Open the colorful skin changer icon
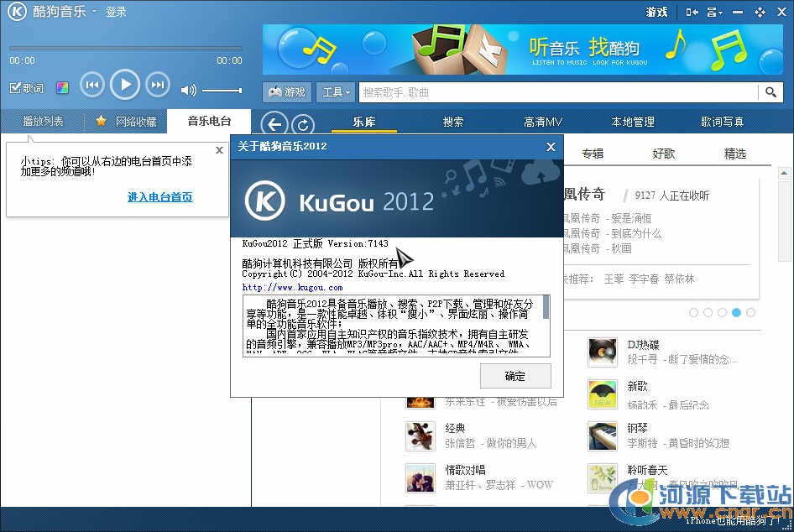 pyautogui.click(x=62, y=88)
